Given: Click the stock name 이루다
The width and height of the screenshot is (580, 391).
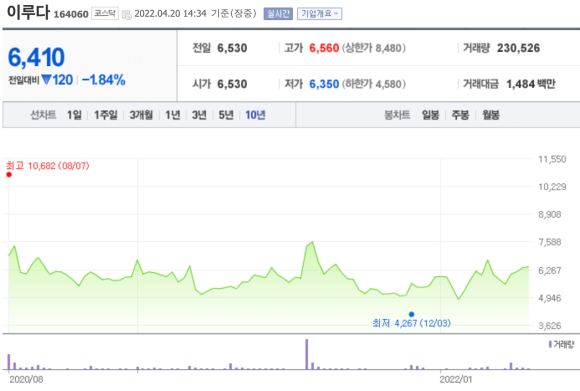Looking at the screenshot, I should point(28,12).
